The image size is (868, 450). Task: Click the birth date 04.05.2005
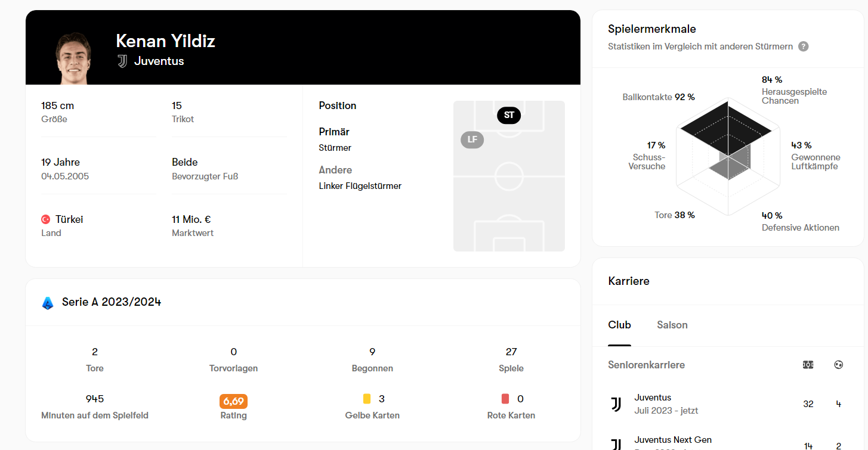pyautogui.click(x=65, y=176)
